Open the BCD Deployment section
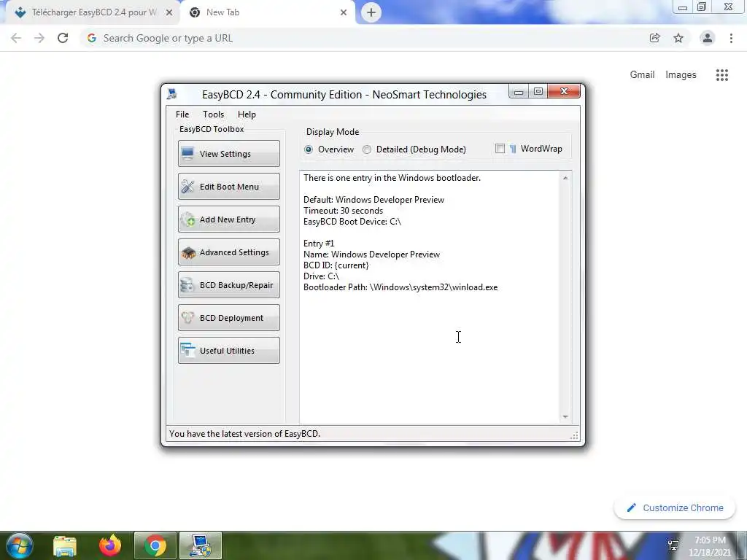The height and width of the screenshot is (560, 747). [228, 318]
